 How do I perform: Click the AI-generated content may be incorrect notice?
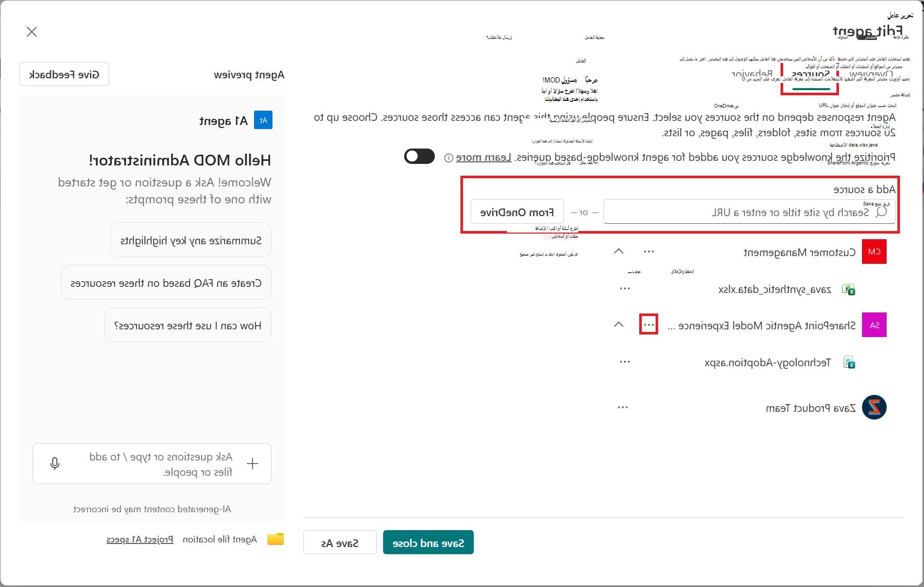tap(152, 509)
